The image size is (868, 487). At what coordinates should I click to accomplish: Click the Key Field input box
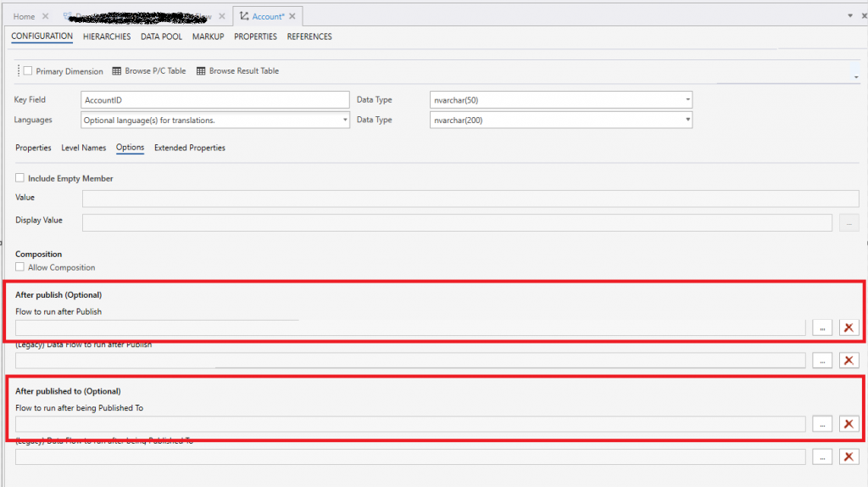coord(215,100)
